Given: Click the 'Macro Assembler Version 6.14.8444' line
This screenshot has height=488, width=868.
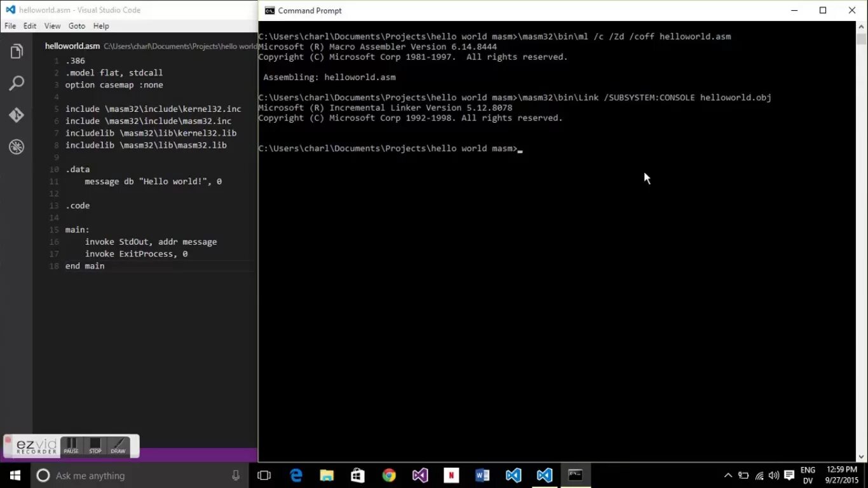Looking at the screenshot, I should tap(377, 47).
